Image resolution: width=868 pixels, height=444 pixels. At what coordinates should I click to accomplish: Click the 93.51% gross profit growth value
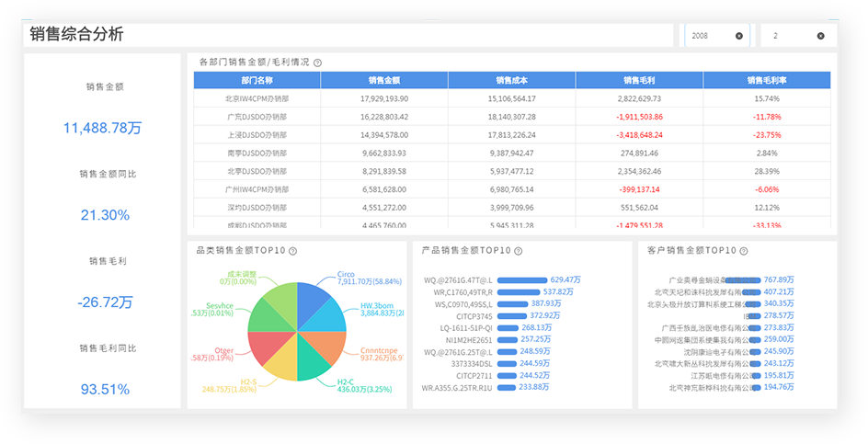click(105, 390)
